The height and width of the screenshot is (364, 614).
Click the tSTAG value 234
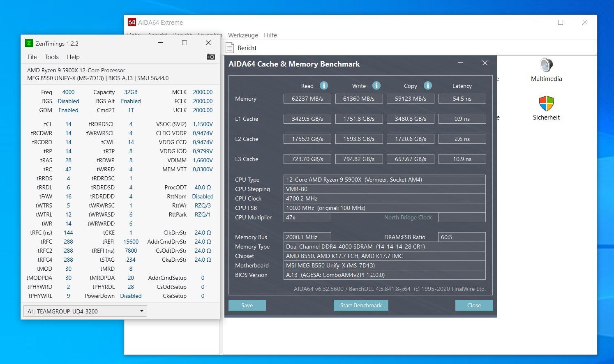[131, 260]
